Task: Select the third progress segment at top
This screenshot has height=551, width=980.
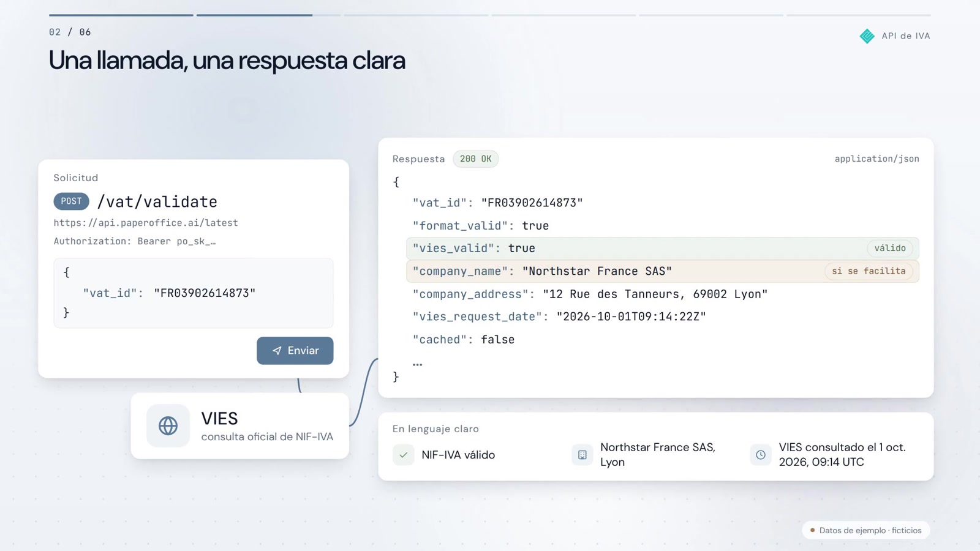Action: coord(416,15)
